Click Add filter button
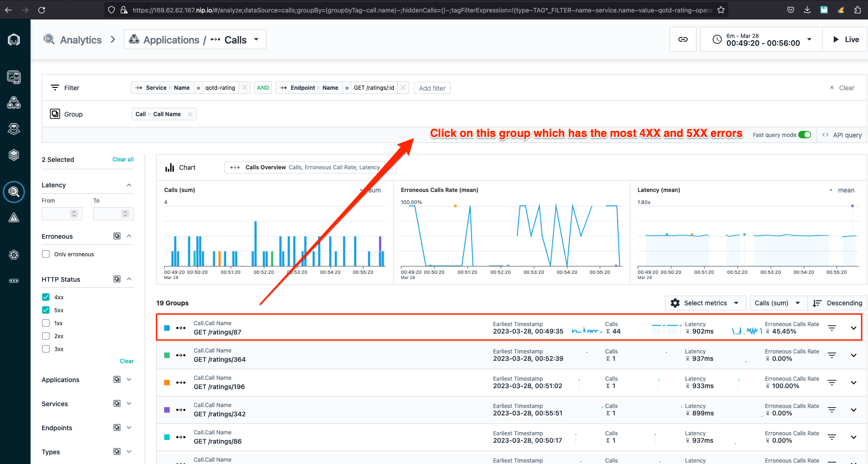Viewport: 868px width, 464px height. [432, 88]
